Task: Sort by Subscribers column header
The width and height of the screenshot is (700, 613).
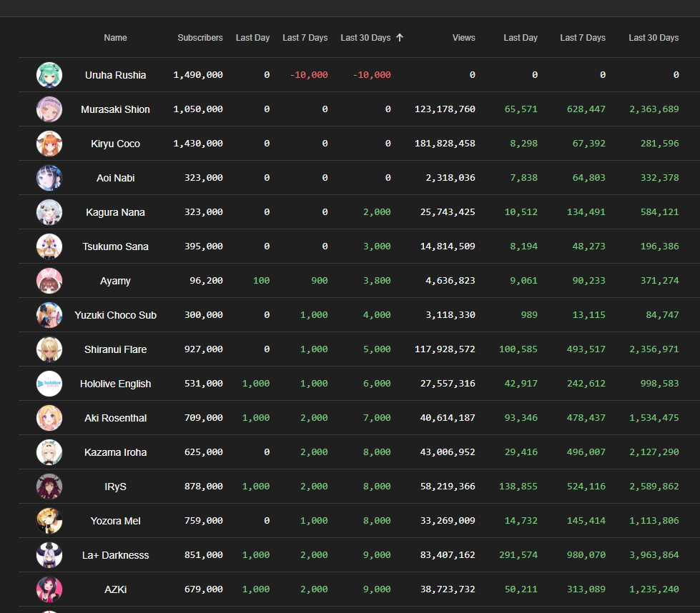Action: pos(200,38)
